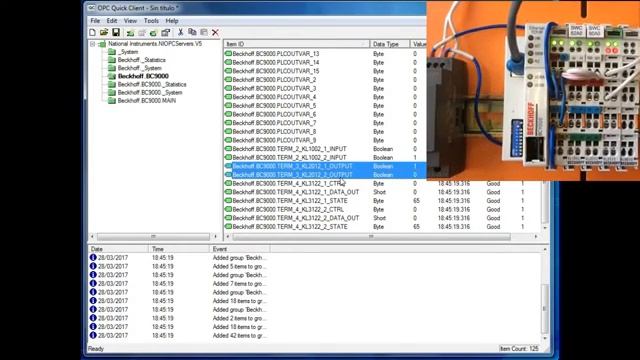The image size is (640, 360).
Task: Select item Beckhoff.BC9000.TERM_4_KL3122_1_DATA_OUT
Action: pos(296,192)
